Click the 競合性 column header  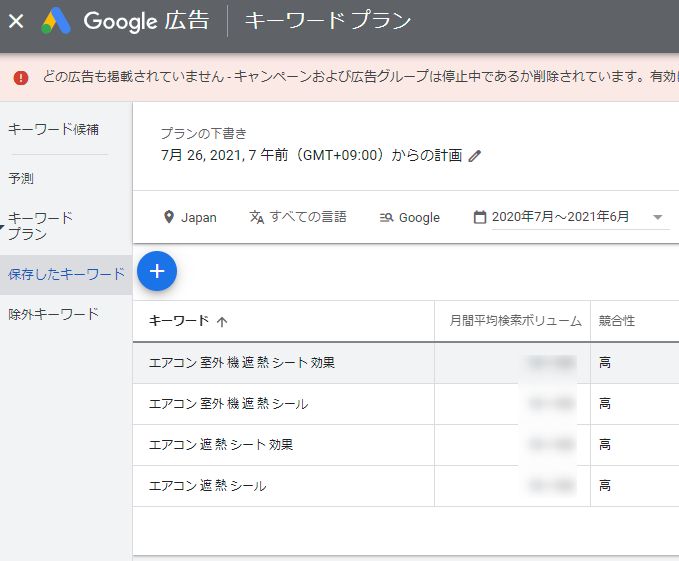click(x=617, y=321)
